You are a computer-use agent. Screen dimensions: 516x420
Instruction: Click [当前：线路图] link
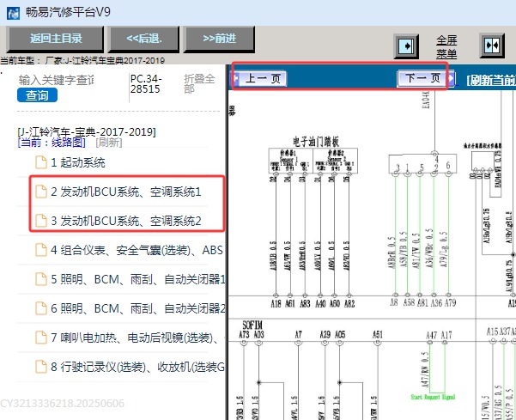point(52,143)
